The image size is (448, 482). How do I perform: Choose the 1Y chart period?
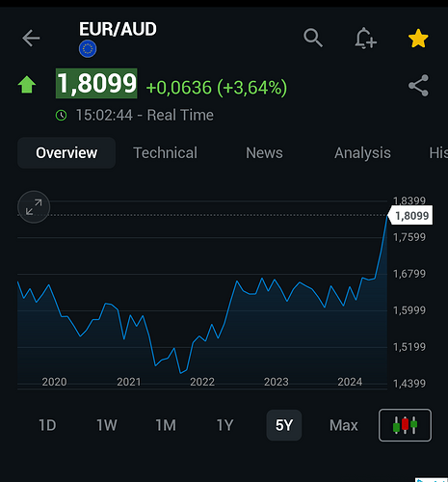click(224, 425)
